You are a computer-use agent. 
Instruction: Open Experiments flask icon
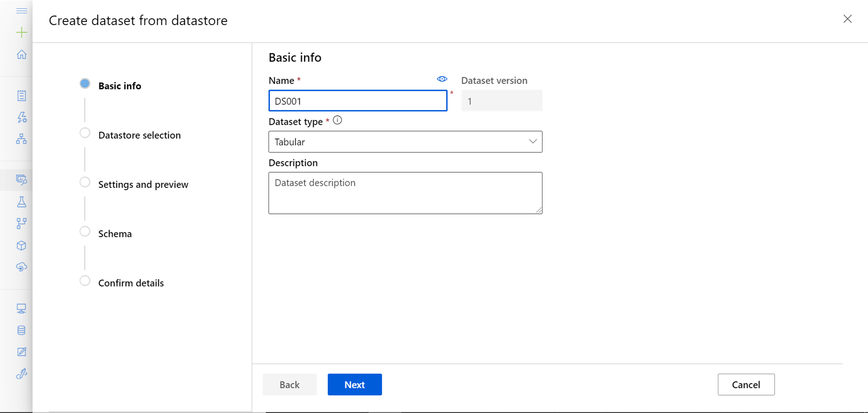pos(21,202)
